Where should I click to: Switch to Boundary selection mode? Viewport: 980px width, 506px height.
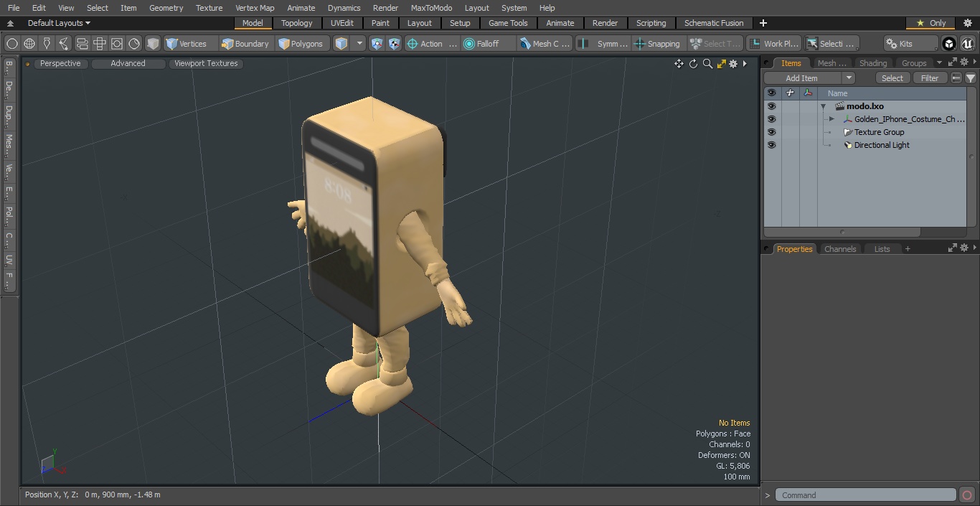click(246, 44)
